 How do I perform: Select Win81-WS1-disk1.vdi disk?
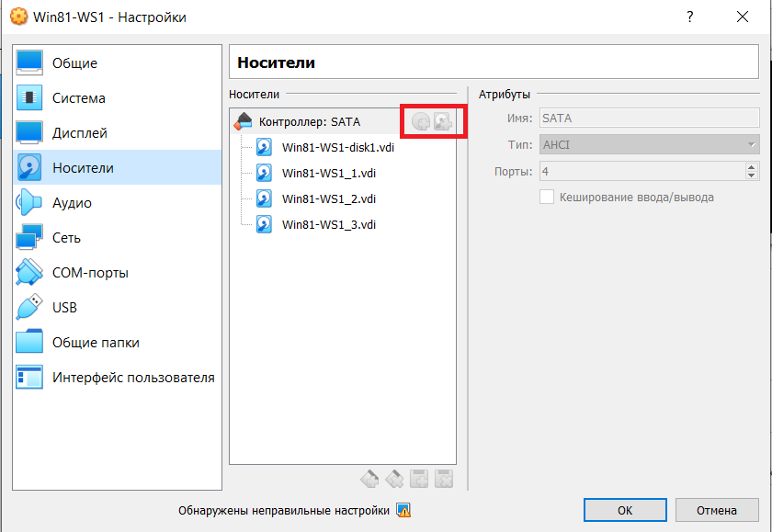coord(338,148)
